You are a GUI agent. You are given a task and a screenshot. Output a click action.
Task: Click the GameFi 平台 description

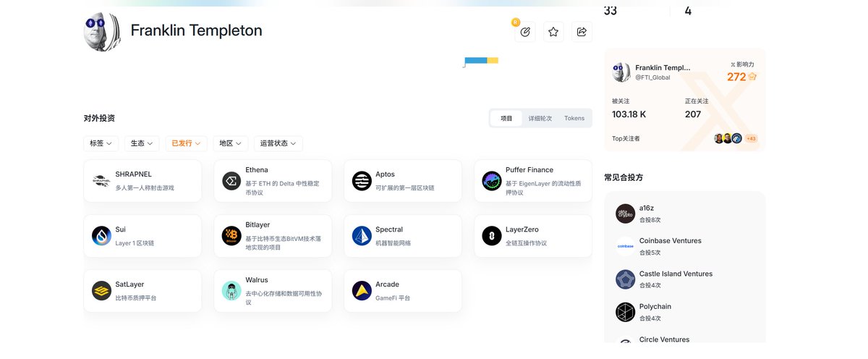tap(393, 297)
